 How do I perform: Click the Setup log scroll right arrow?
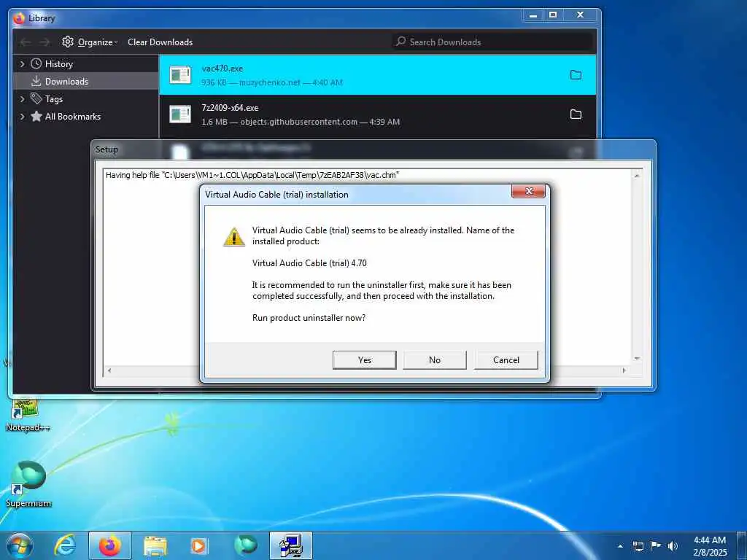point(624,370)
